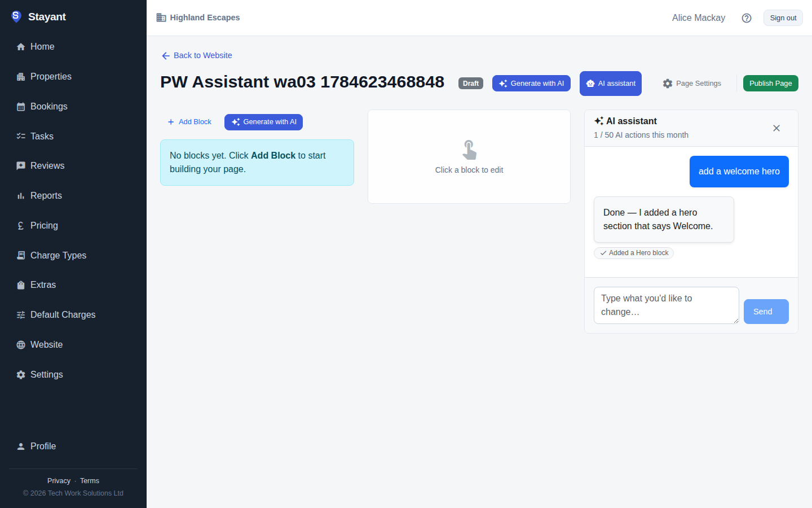Viewport: 812px width, 508px height.
Task: Open Pricing via its pound-sign icon
Action: [21, 226]
